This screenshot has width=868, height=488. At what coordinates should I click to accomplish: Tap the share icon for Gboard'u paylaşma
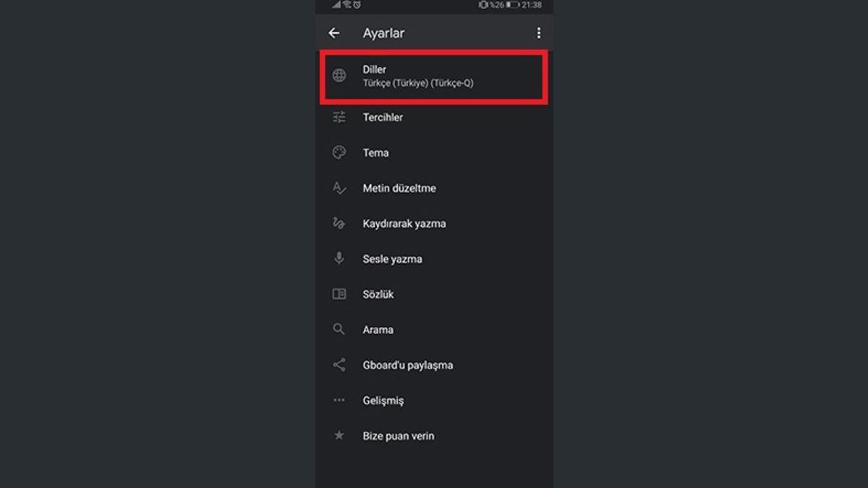pos(339,365)
